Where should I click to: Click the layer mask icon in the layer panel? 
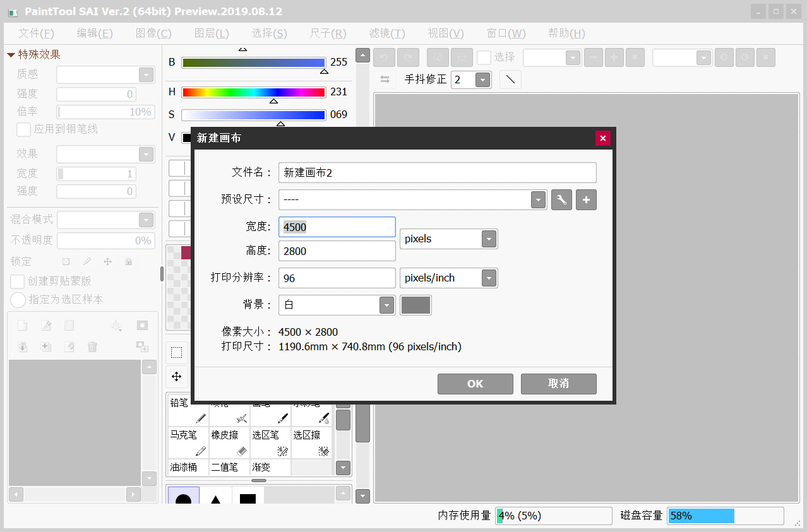[142, 326]
